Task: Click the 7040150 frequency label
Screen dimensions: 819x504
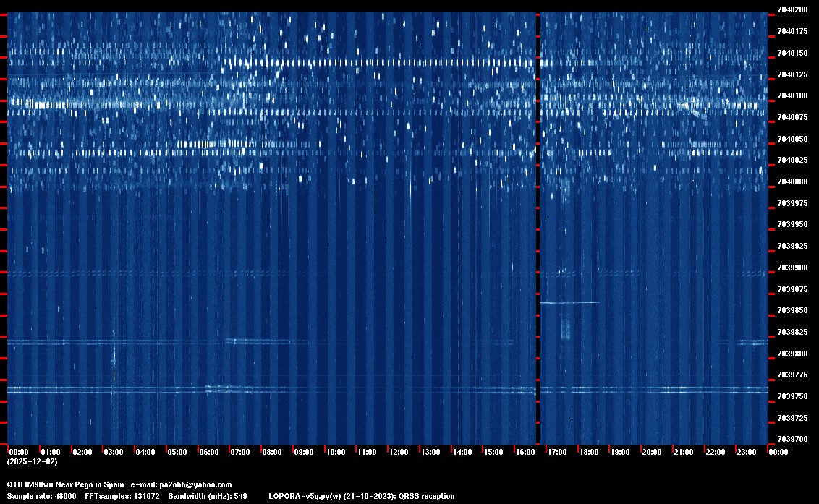Action: click(x=792, y=53)
